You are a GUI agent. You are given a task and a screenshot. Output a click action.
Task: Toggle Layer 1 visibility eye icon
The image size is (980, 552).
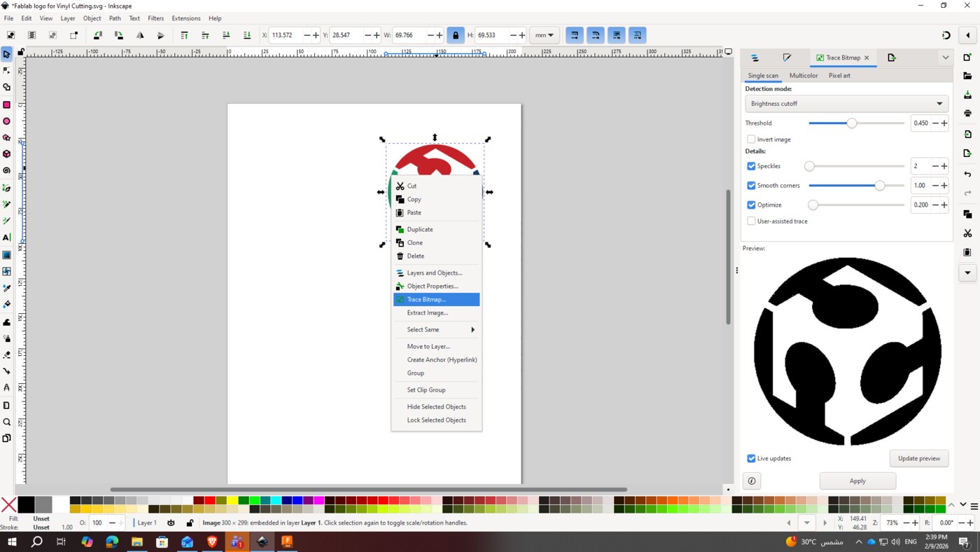[171, 523]
